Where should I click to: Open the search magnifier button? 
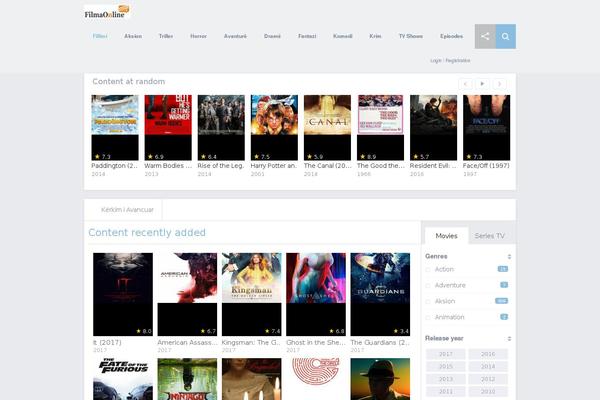505,36
